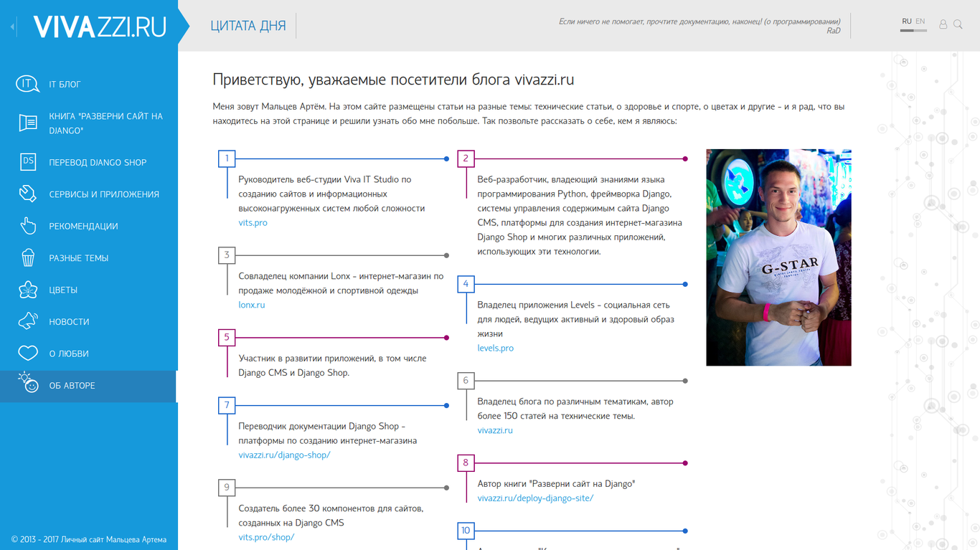Viewport: 980px width, 550px height.
Task: Click the IT speech-bubble icon in sidebar
Action: point(27,85)
